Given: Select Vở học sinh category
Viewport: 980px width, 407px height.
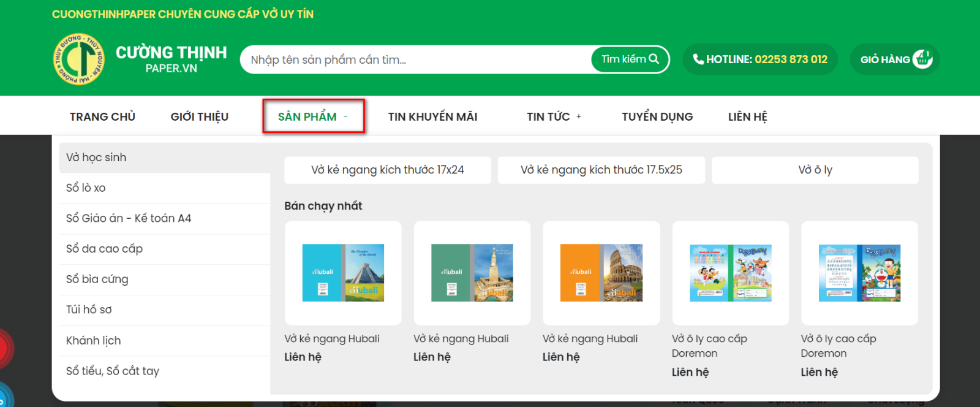Looking at the screenshot, I should (96, 158).
